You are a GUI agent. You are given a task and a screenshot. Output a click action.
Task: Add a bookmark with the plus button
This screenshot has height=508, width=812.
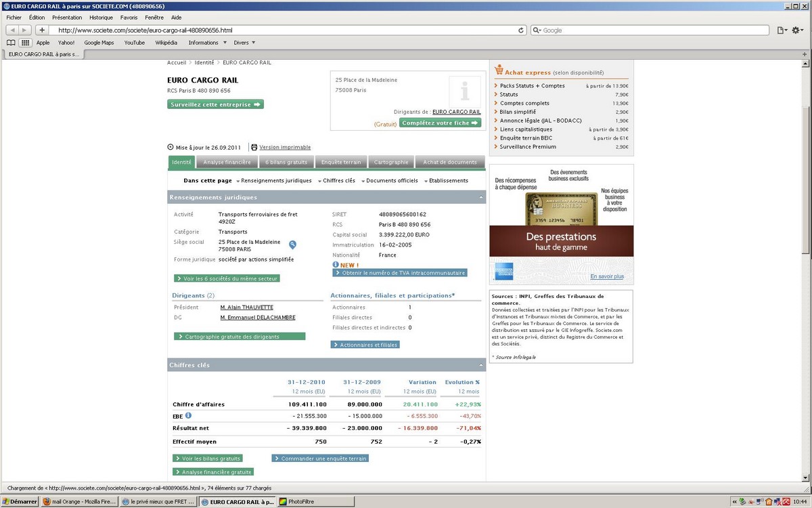coord(42,30)
